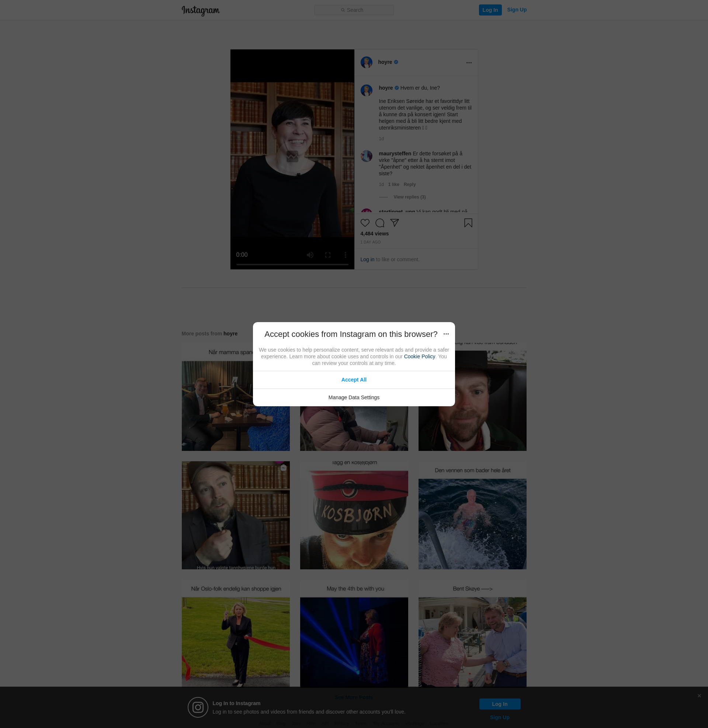Reply to maurysteffen comment
Screen dimensions: 708x728
click(x=409, y=184)
